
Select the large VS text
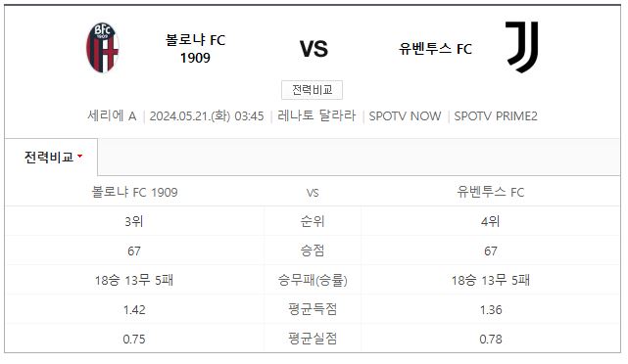314,49
